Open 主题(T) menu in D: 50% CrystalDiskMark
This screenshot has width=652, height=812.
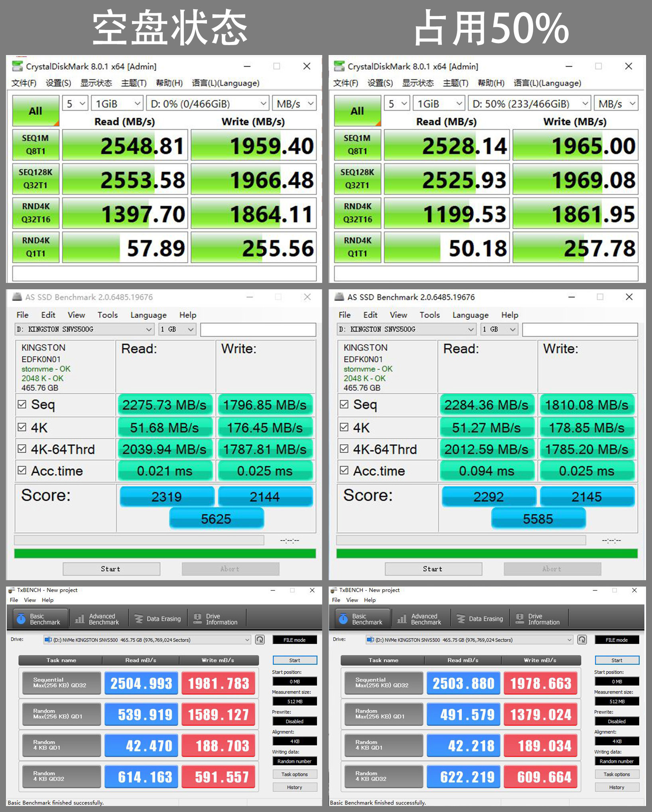click(455, 83)
